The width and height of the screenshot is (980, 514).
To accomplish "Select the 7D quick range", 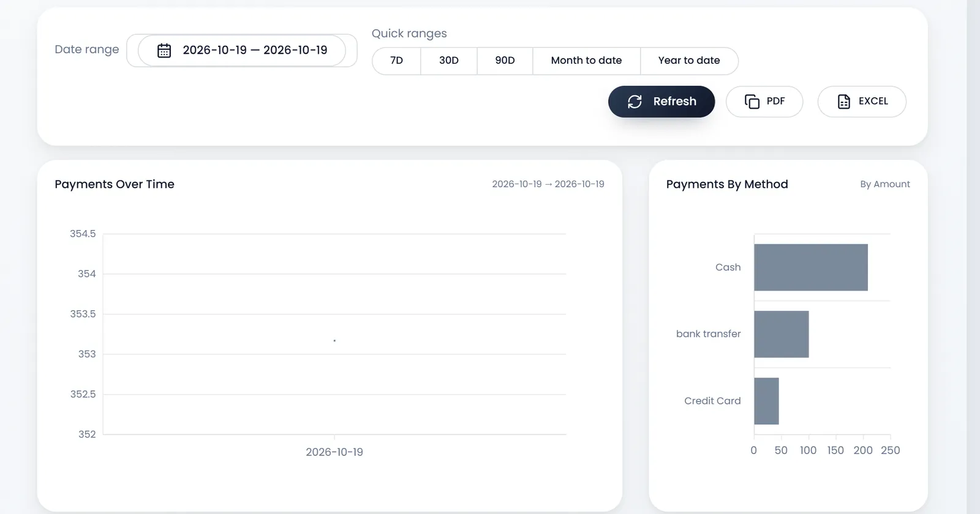I will pyautogui.click(x=396, y=61).
